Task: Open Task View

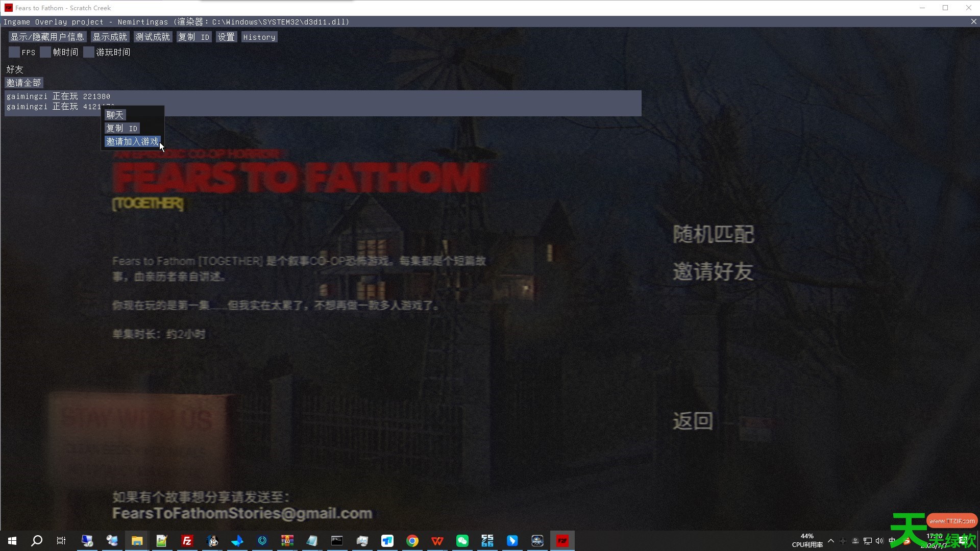Action: [61, 541]
